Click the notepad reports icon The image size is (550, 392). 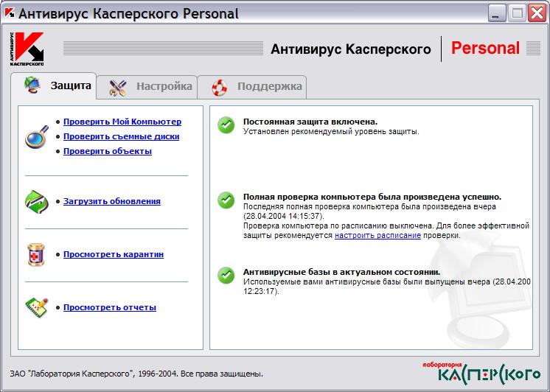pyautogui.click(x=36, y=308)
